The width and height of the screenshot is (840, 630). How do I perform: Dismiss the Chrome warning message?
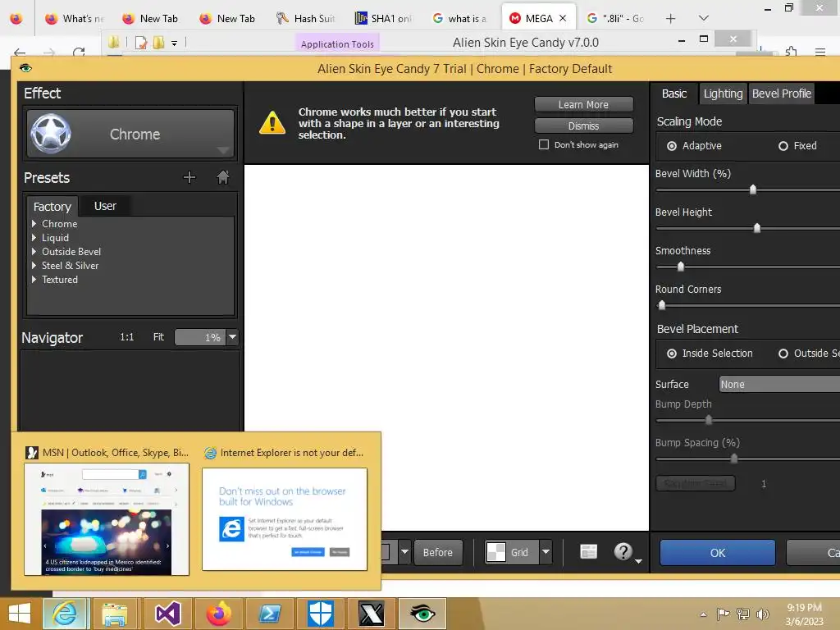click(583, 126)
